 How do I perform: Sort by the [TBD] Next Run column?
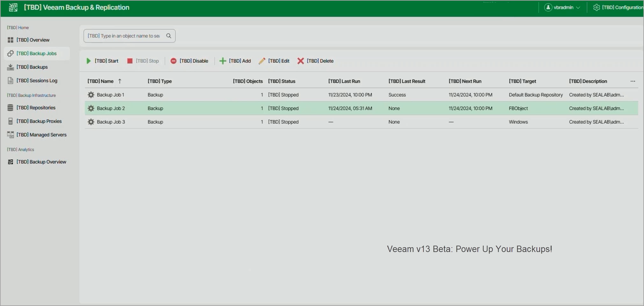(465, 81)
